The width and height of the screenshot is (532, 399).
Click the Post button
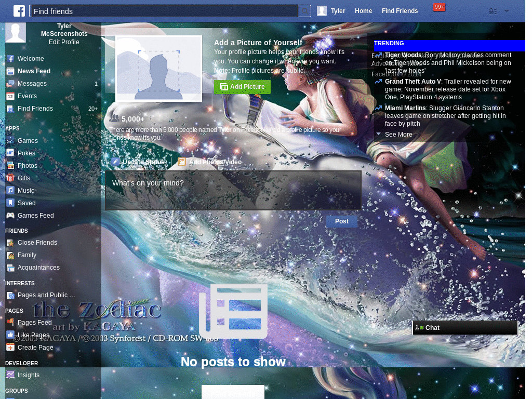tap(342, 221)
